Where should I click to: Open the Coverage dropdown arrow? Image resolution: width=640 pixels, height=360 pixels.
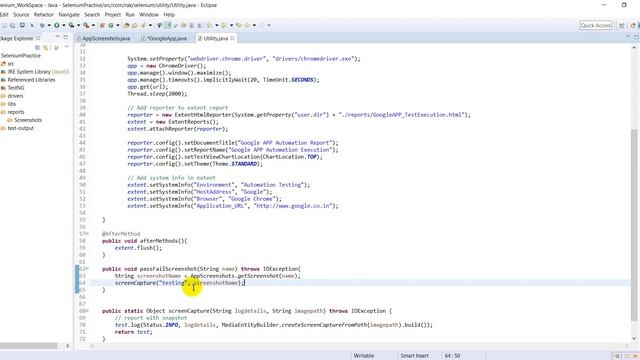78,25
